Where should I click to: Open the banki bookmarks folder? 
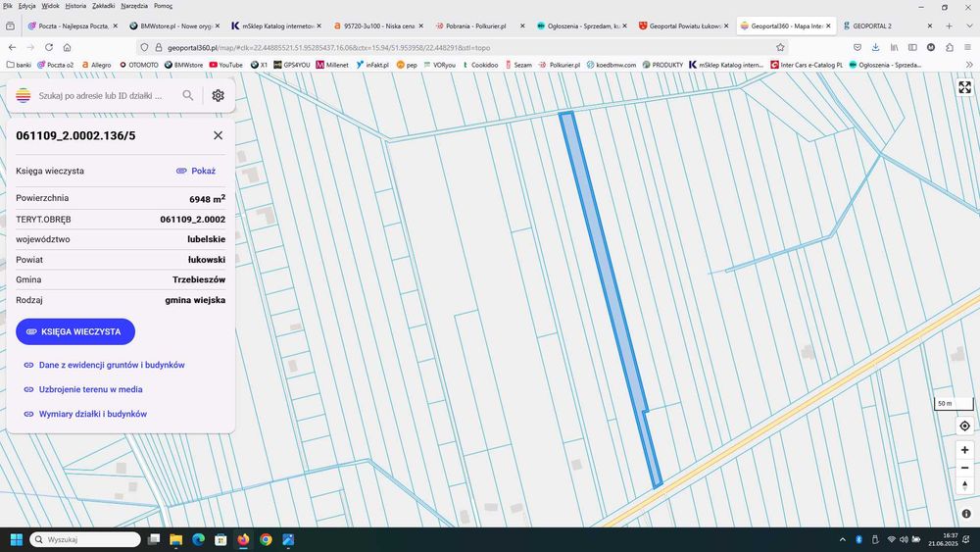tap(19, 65)
